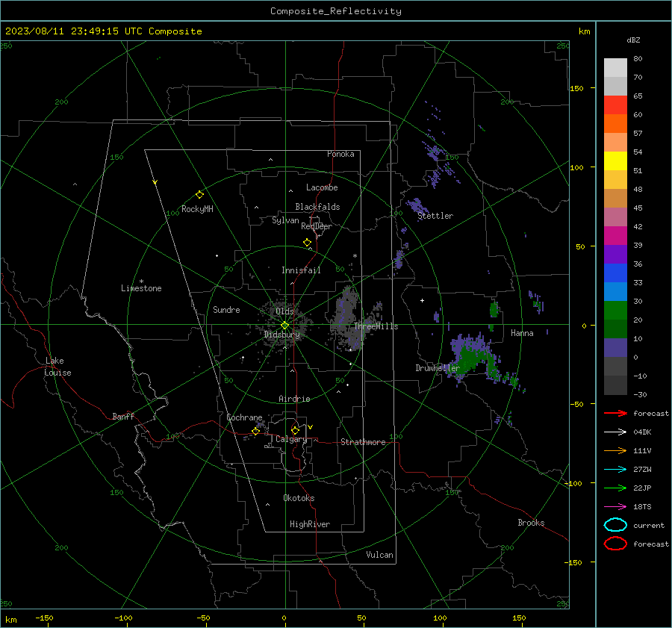The height and width of the screenshot is (628, 672).
Task: Click the Limestone label
Action: pos(141,288)
